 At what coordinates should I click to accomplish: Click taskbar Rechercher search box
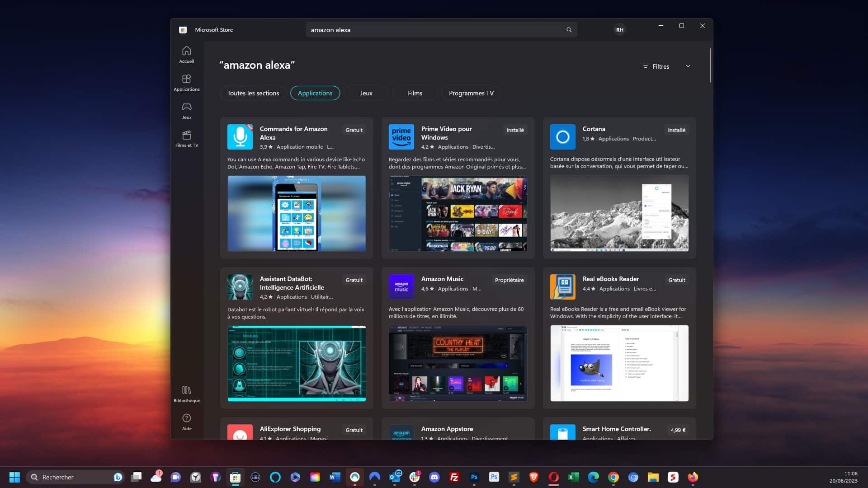[x=75, y=477]
